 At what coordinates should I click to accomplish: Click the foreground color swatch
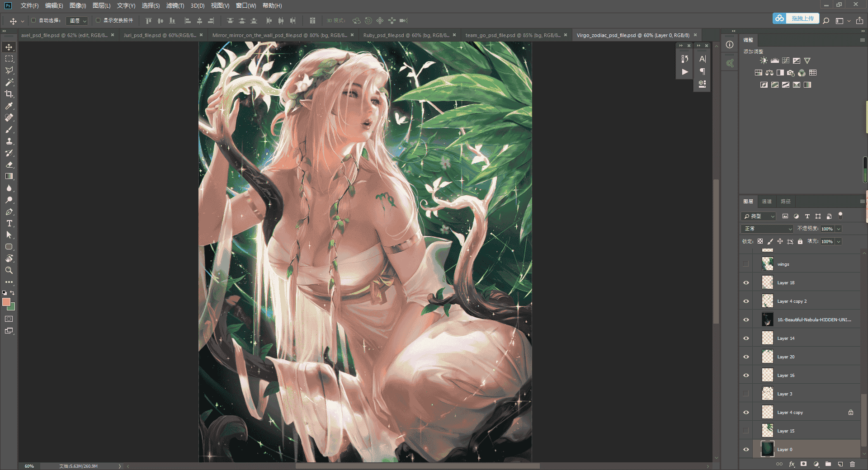click(6, 302)
